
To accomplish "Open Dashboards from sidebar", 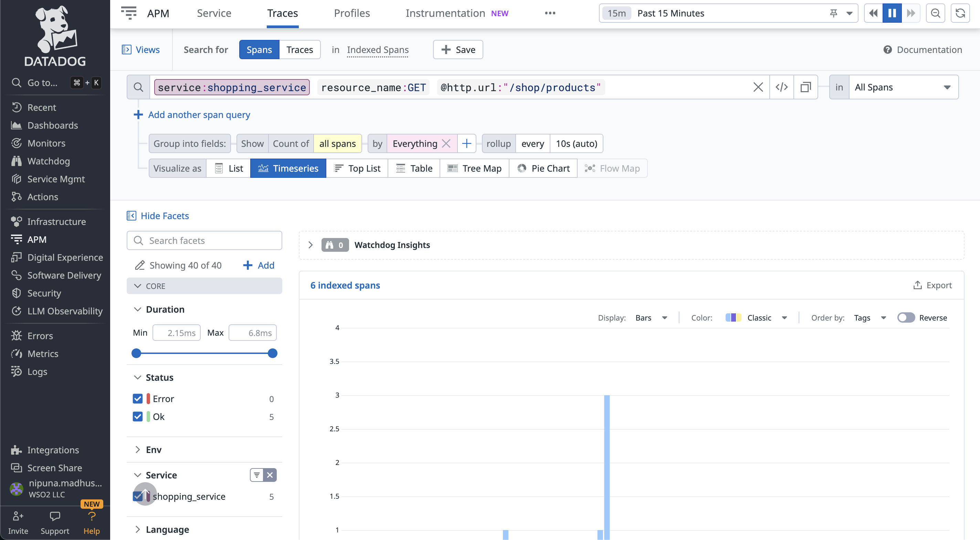I will pos(44,126).
